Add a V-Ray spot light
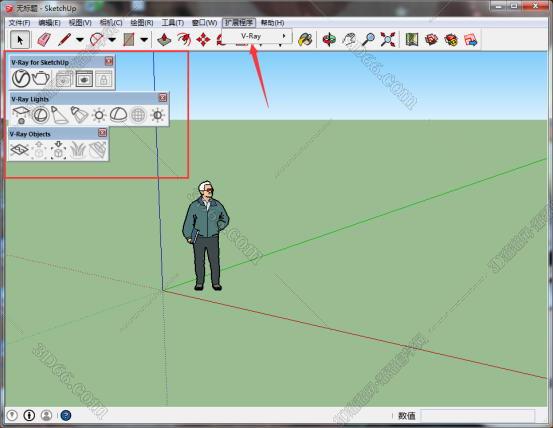This screenshot has width=553, height=428. (x=60, y=115)
